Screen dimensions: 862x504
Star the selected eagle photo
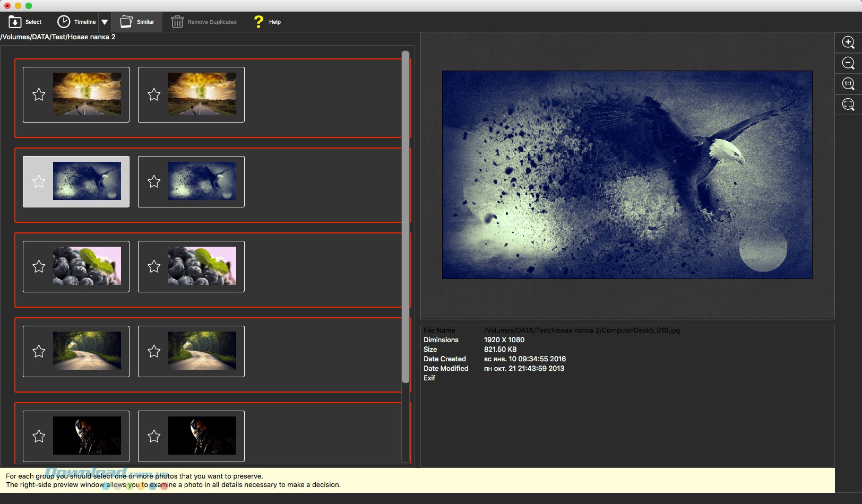click(39, 182)
